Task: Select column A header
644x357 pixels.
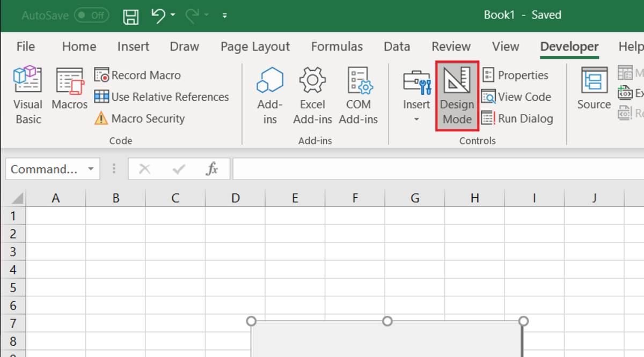Action: [55, 198]
